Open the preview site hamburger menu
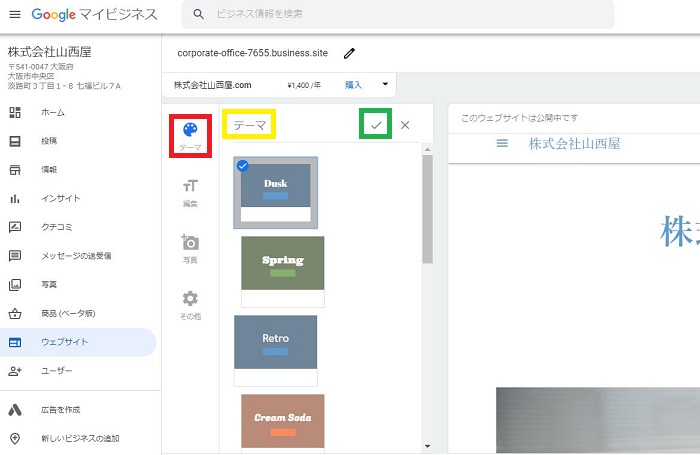Screen dimensions: 700x455 502,143
